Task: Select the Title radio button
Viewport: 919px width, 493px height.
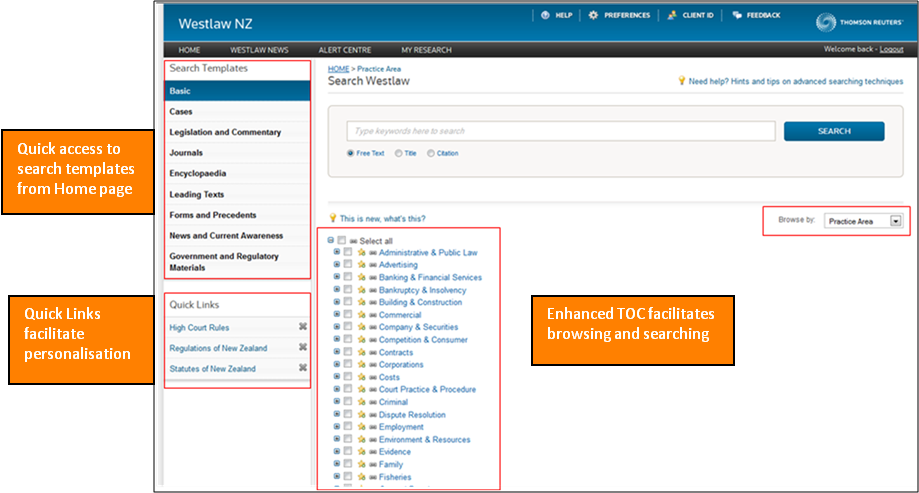Action: (399, 153)
